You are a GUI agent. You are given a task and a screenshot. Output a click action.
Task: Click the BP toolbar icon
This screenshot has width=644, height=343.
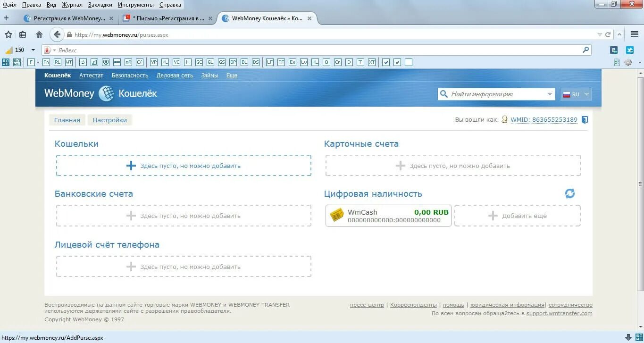click(233, 62)
